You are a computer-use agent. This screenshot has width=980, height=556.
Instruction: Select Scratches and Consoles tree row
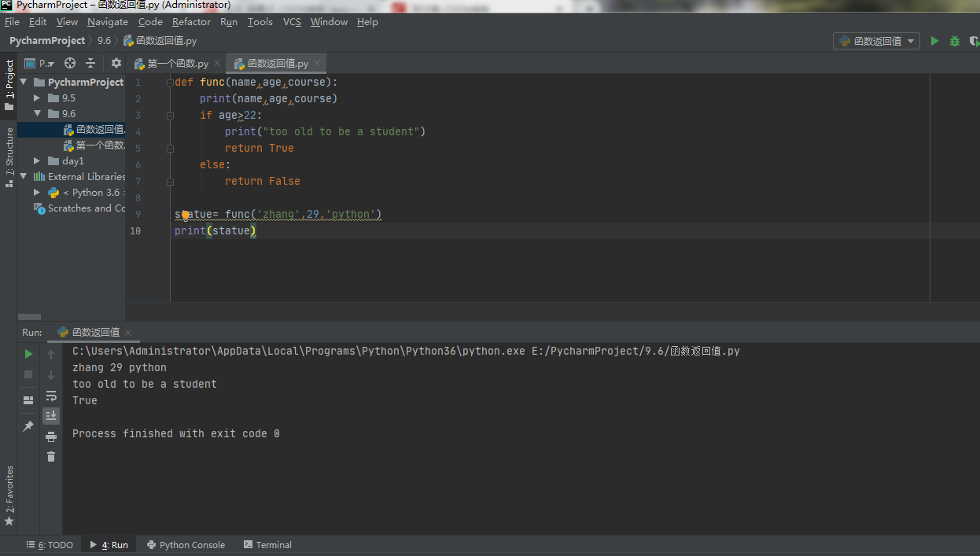72,208
